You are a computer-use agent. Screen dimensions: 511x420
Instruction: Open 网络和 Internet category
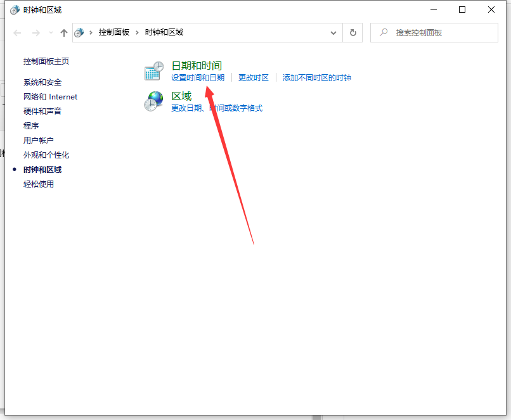tap(51, 97)
